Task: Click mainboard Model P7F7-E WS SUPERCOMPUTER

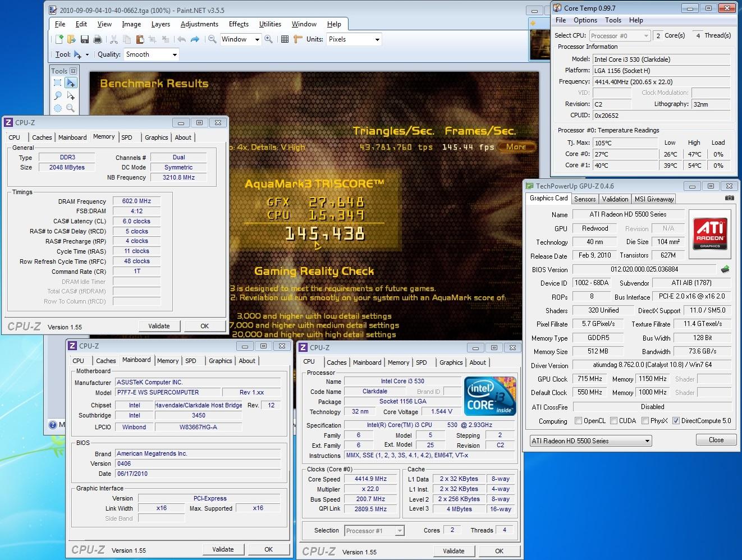Action: coord(168,392)
